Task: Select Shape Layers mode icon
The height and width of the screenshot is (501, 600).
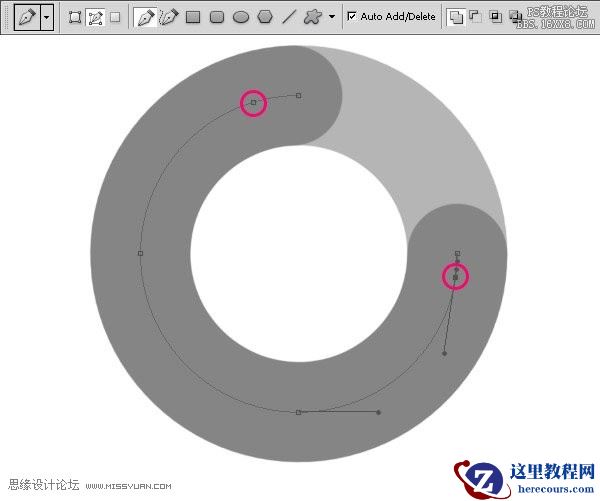Action: 75,17
